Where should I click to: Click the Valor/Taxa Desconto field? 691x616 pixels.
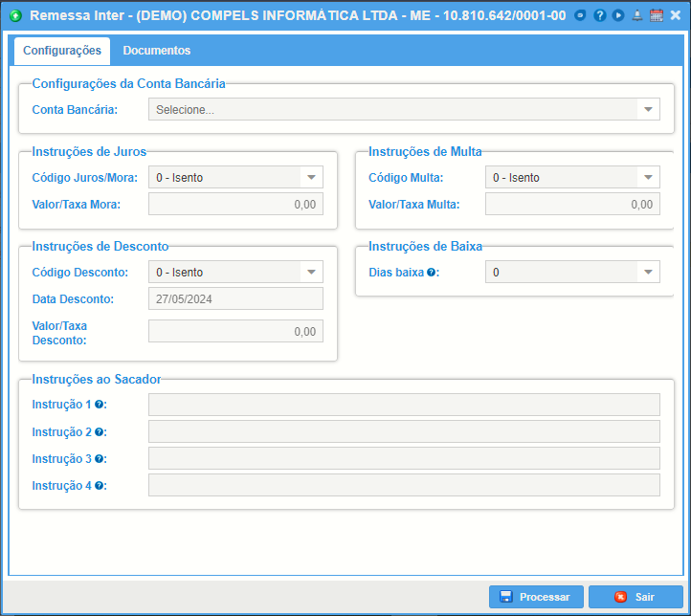click(x=235, y=331)
